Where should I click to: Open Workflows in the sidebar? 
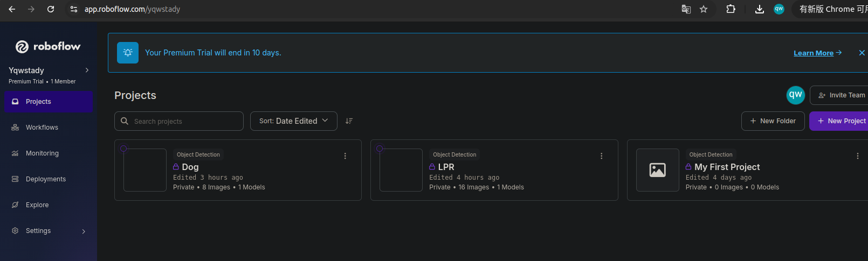pyautogui.click(x=49, y=128)
